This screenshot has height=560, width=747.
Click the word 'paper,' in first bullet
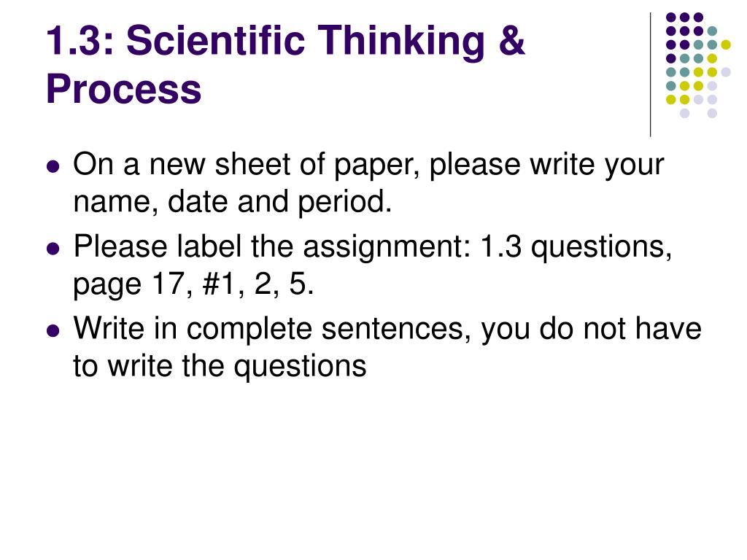(x=377, y=167)
